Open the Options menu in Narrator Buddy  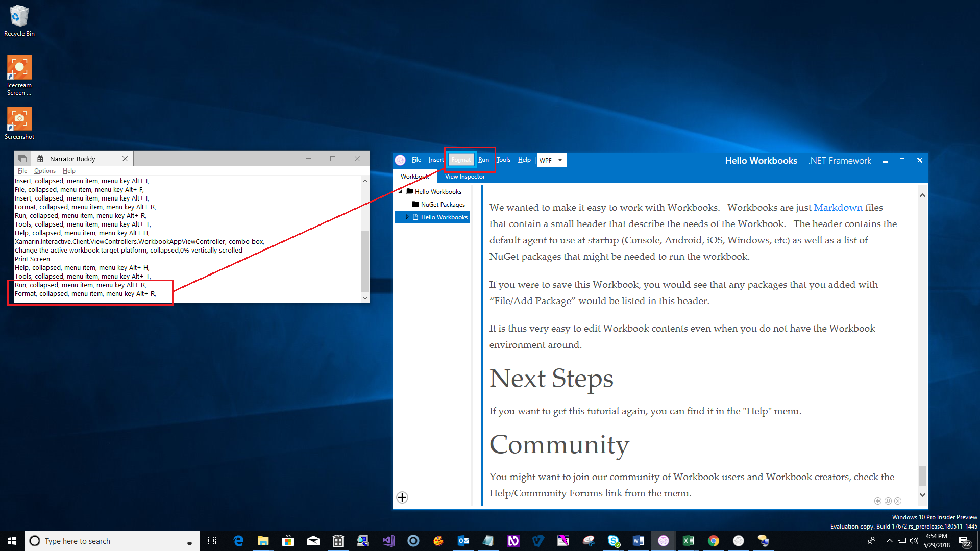point(44,170)
